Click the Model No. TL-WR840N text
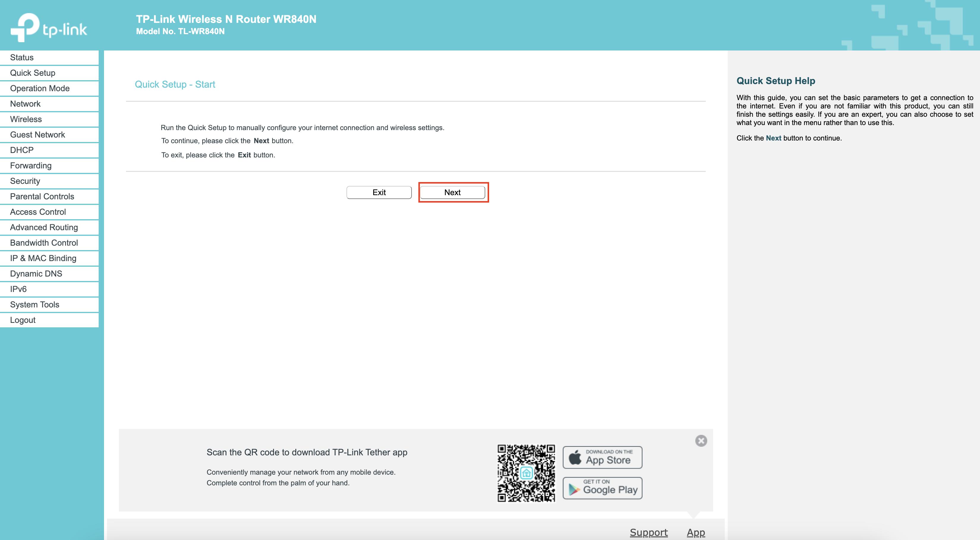Screen dimensions: 980x540 tap(180, 31)
